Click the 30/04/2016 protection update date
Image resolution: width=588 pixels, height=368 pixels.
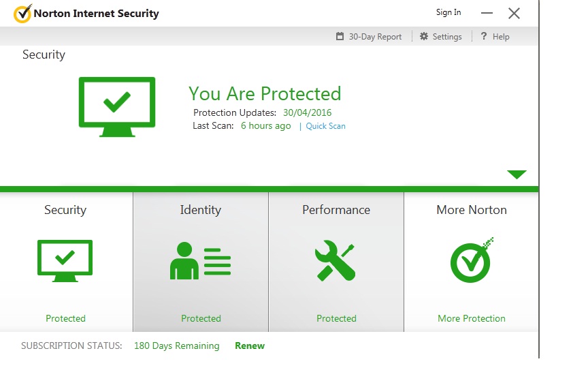(307, 112)
